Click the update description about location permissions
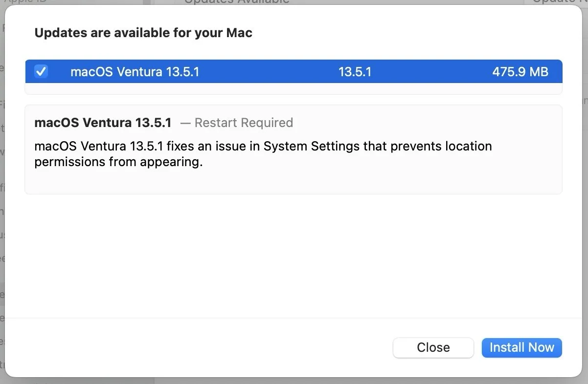Viewport: 588px width, 384px height. point(263,154)
